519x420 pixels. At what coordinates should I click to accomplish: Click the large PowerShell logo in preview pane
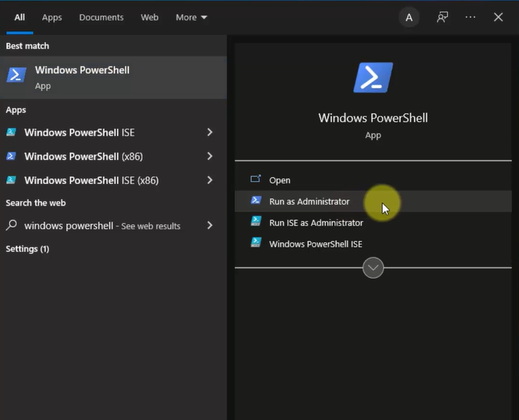click(x=373, y=77)
